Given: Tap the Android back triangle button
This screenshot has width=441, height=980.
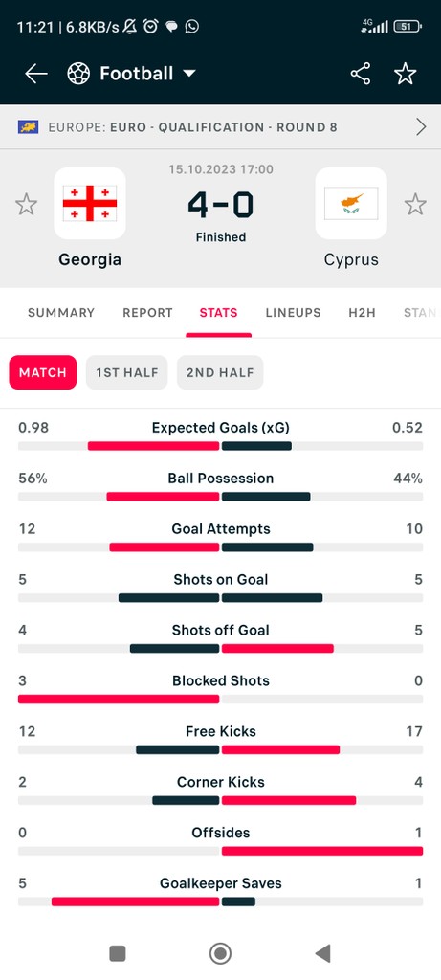Looking at the screenshot, I should click(x=323, y=953).
